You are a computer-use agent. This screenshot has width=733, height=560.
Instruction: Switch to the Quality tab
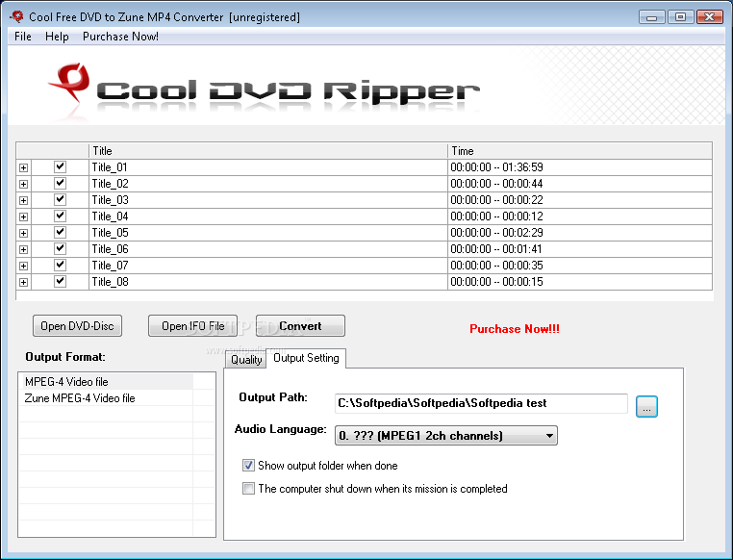click(246, 360)
